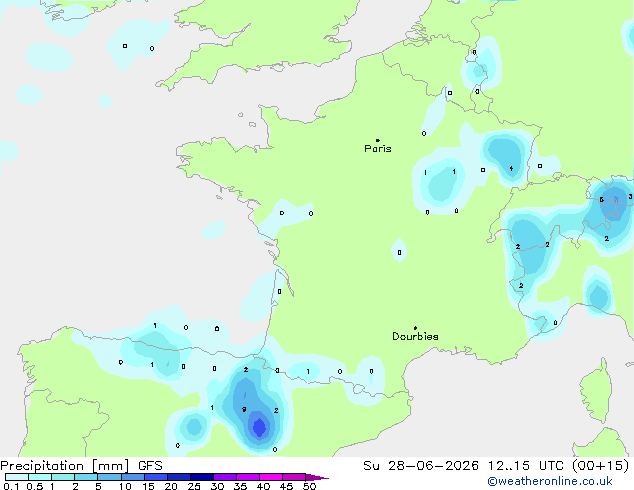Pick the legend swatch between 35 and 40
The image size is (634, 490).
(x=248, y=477)
